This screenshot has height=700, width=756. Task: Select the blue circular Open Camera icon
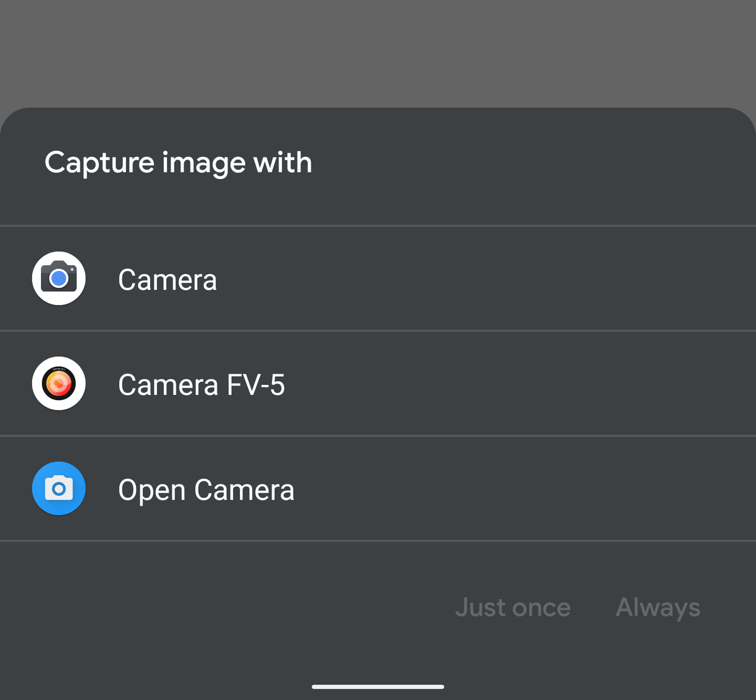59,488
